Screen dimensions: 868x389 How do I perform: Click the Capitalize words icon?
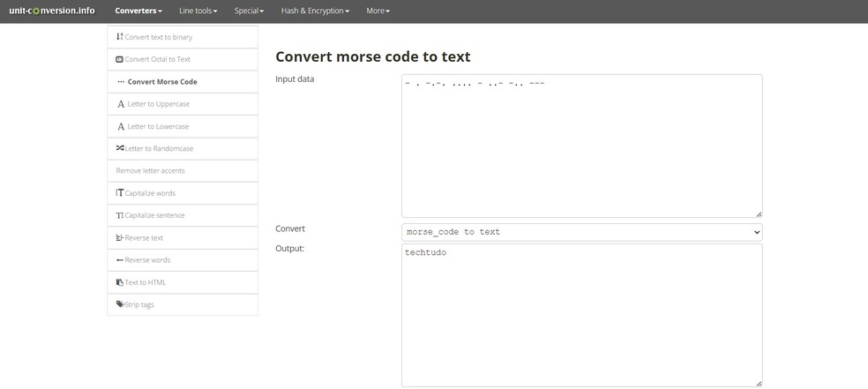[x=120, y=193]
